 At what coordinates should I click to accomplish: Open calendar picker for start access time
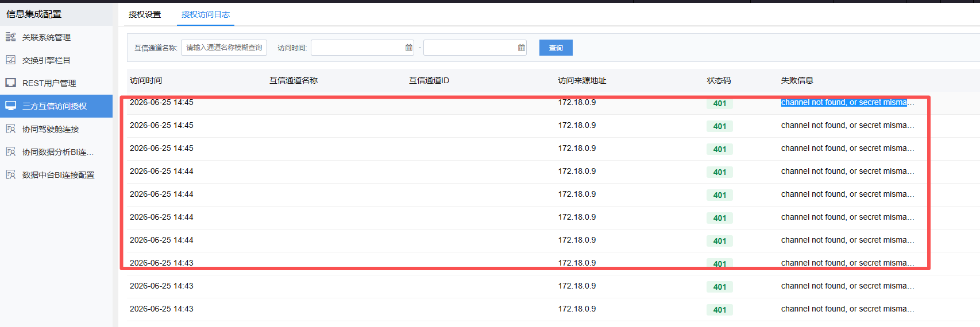409,48
